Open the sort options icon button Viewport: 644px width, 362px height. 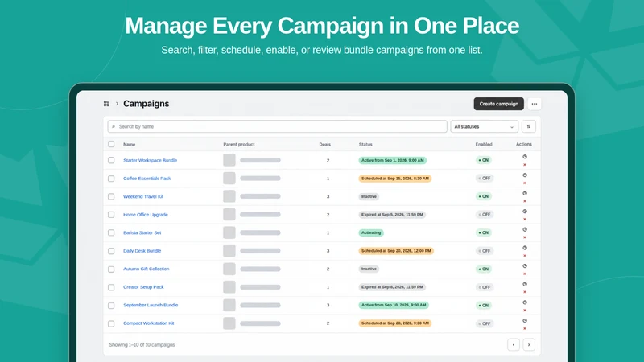(529, 126)
